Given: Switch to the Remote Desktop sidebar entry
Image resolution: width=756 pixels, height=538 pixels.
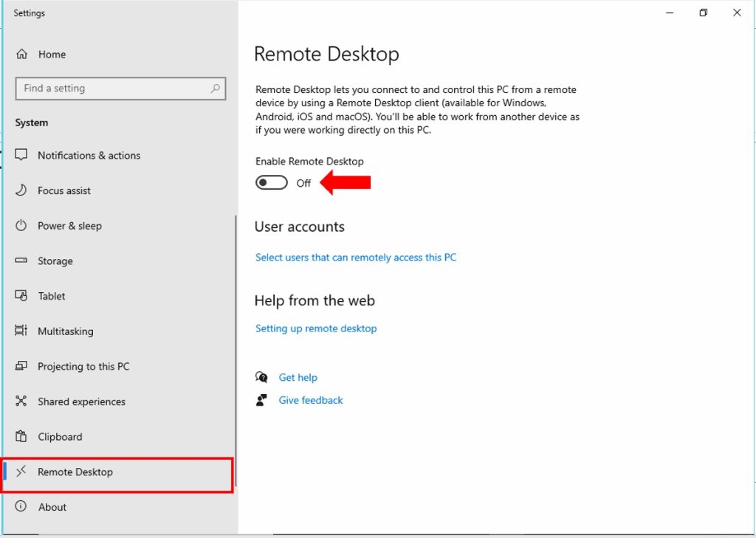Looking at the screenshot, I should coord(74,472).
